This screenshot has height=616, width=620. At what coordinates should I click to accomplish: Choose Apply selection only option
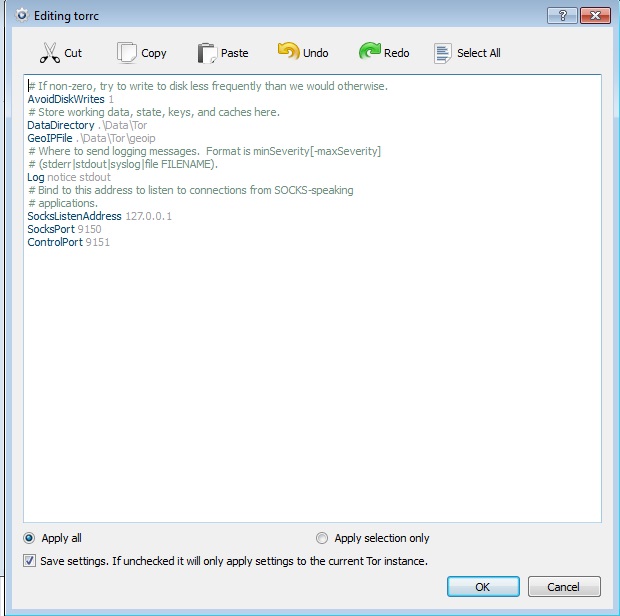322,538
